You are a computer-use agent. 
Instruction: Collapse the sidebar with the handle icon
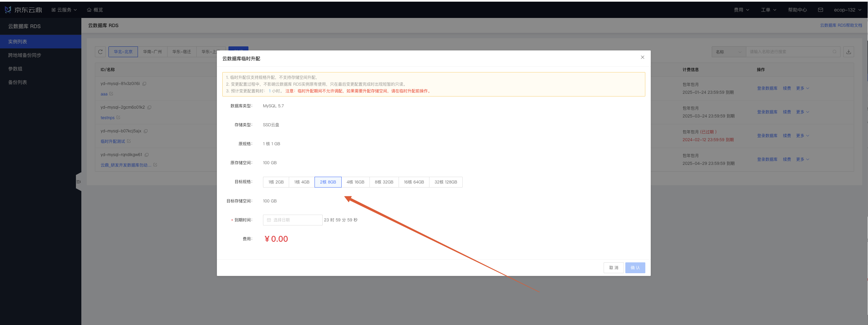pyautogui.click(x=79, y=182)
